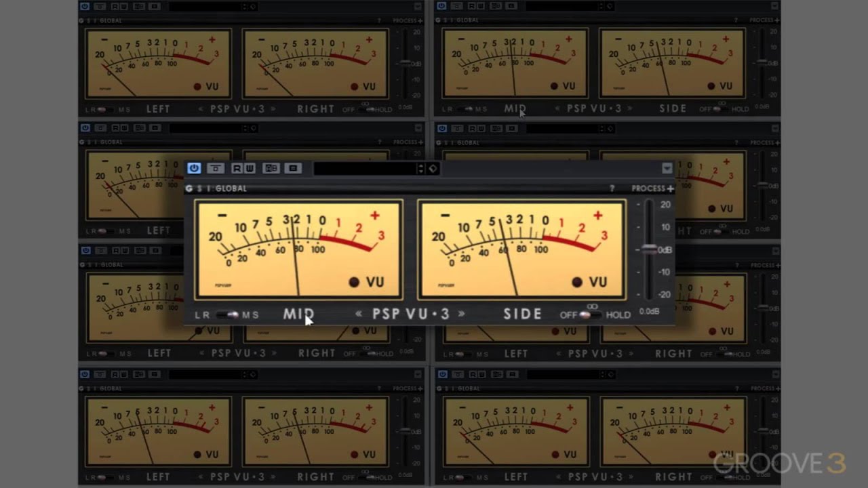Image resolution: width=868 pixels, height=488 pixels.
Task: Click the SIDE label in the front window
Action: (523, 314)
